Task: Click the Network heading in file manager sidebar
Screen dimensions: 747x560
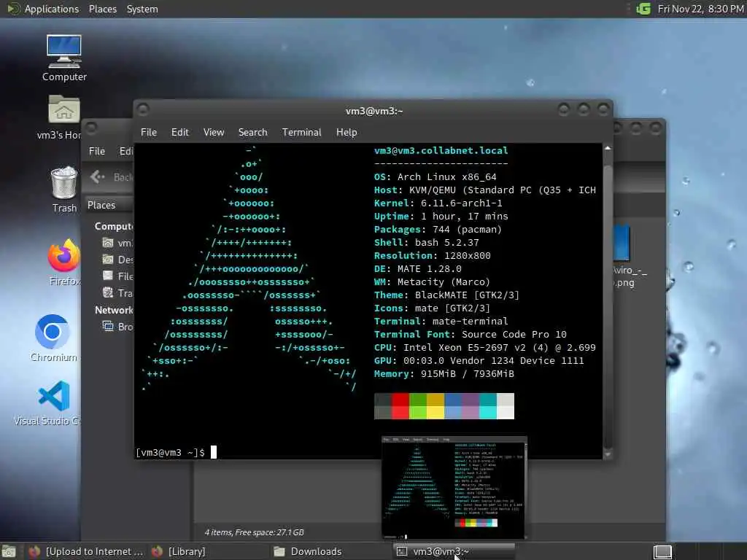Action: pos(114,310)
